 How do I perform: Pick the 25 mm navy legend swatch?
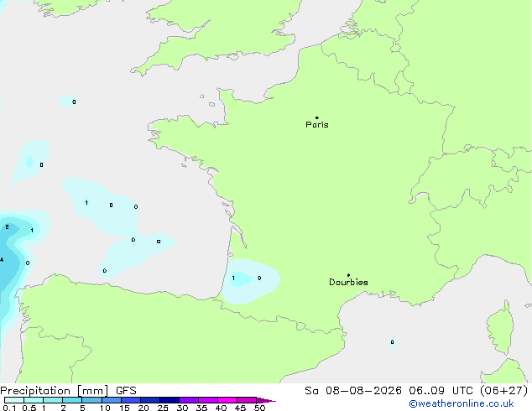click(x=169, y=400)
